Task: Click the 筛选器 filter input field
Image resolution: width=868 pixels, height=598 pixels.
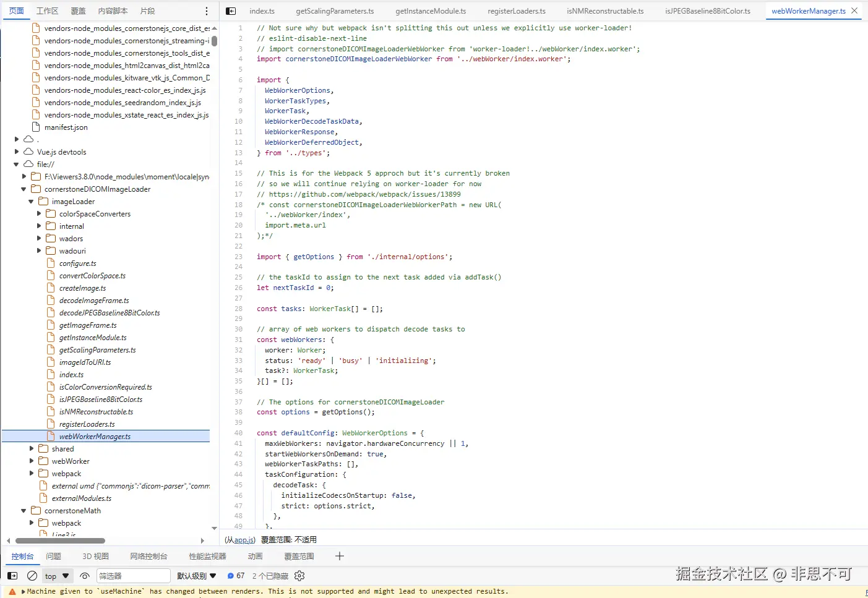Action: 133,576
